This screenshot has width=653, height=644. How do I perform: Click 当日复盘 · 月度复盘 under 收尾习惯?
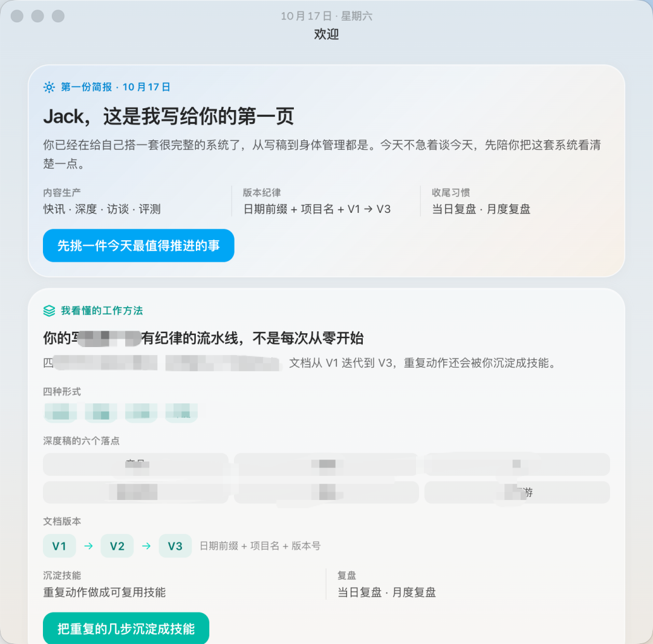click(x=481, y=209)
